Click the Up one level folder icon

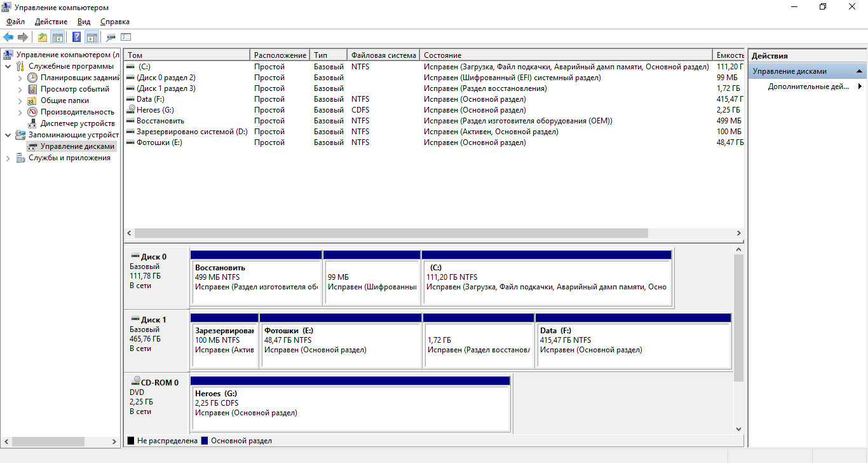[x=43, y=38]
